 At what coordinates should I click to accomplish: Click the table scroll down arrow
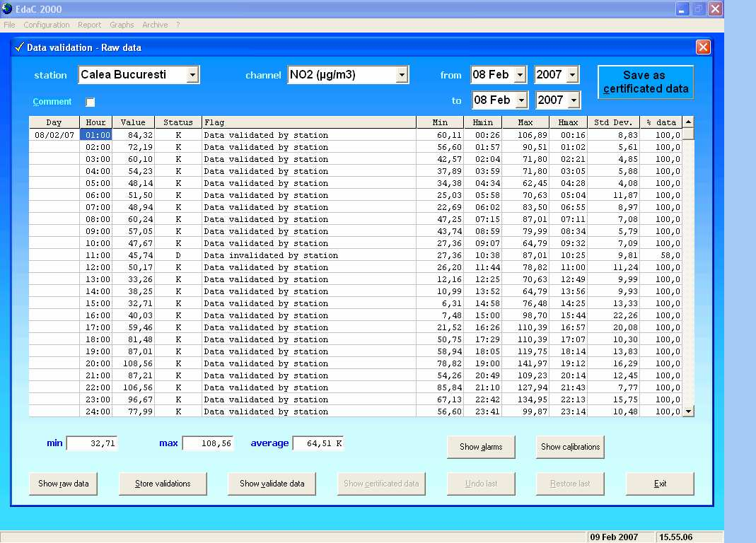tap(689, 411)
